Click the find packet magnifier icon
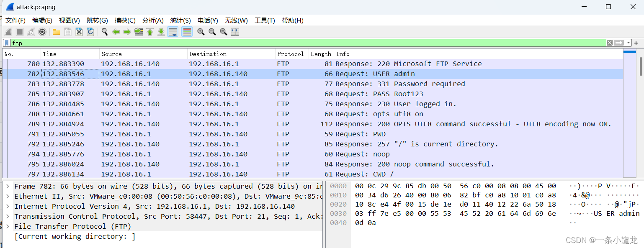Viewport: 644px width, 248px height. tap(105, 32)
